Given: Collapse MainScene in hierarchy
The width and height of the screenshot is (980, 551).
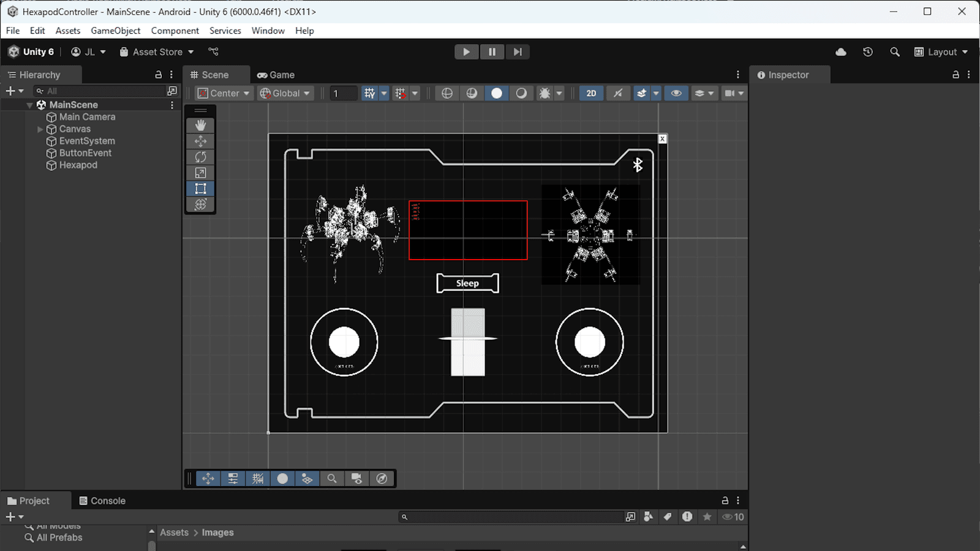Looking at the screenshot, I should coord(29,105).
